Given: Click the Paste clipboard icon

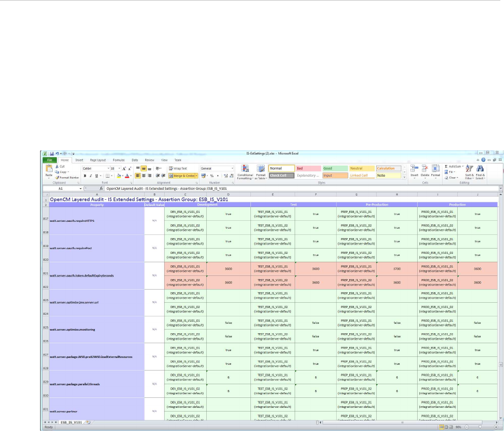Looking at the screenshot, I should (x=49, y=168).
